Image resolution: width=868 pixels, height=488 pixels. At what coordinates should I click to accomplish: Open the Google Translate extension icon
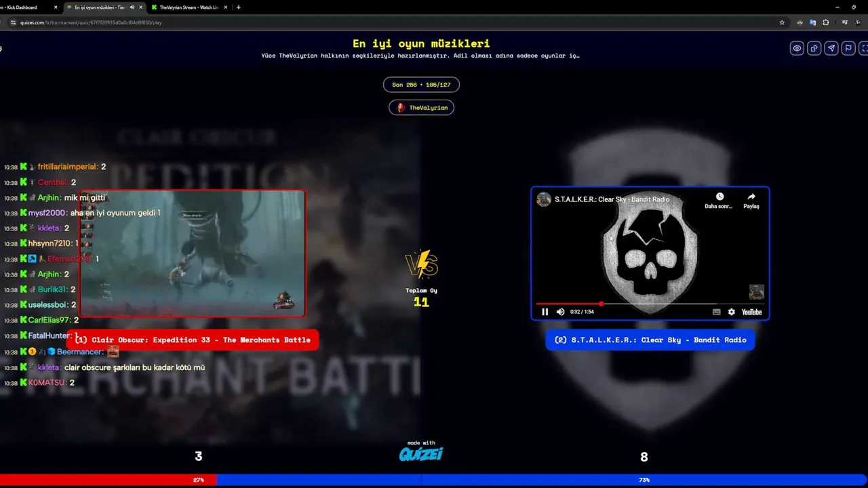pyautogui.click(x=812, y=22)
